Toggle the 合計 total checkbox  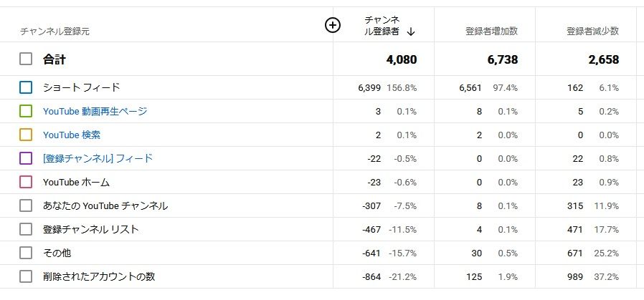pos(26,59)
